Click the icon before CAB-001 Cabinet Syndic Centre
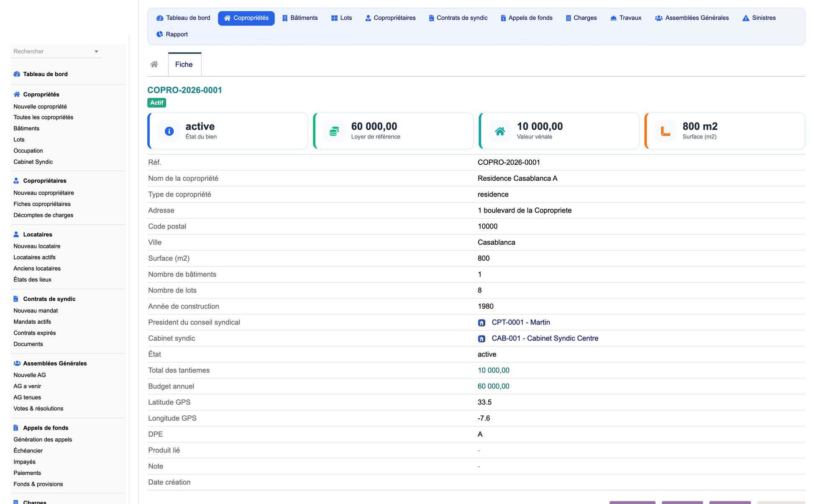This screenshot has height=504, width=814. click(x=481, y=339)
